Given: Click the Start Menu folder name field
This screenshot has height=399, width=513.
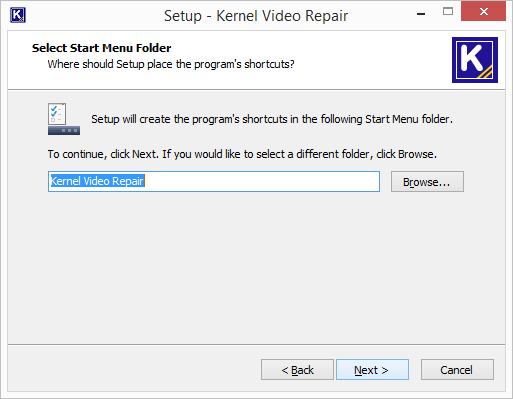Looking at the screenshot, I should tap(214, 182).
